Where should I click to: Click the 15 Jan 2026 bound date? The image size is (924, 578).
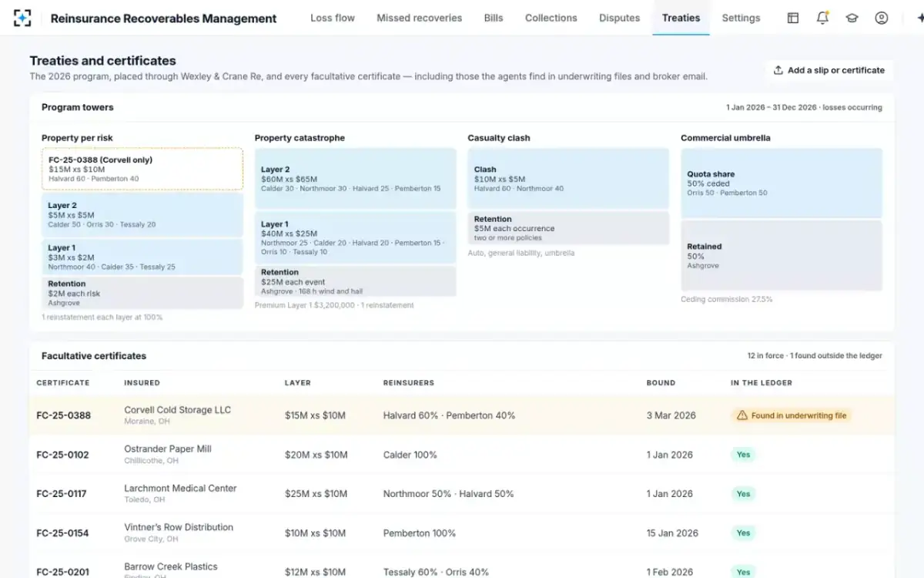[x=672, y=533]
